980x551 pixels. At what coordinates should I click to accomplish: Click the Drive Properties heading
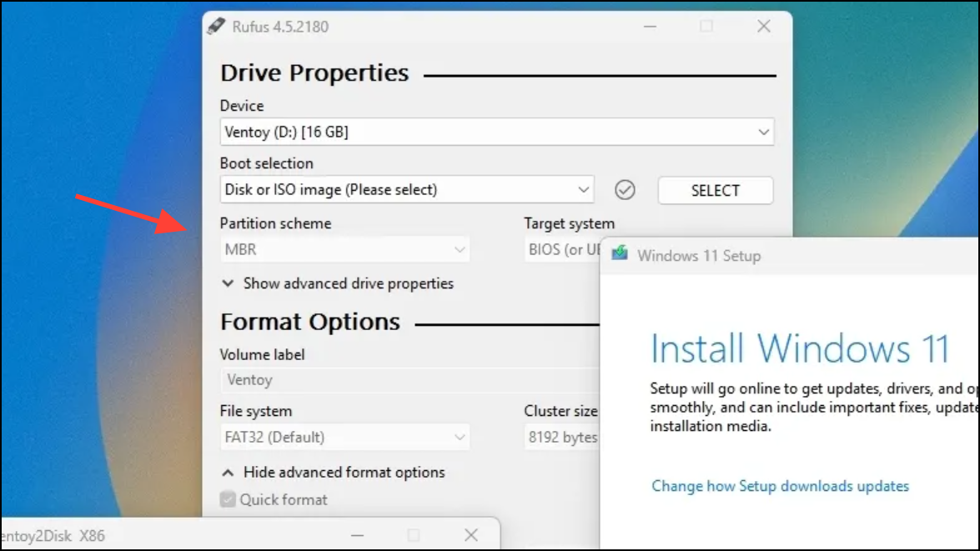pyautogui.click(x=314, y=73)
